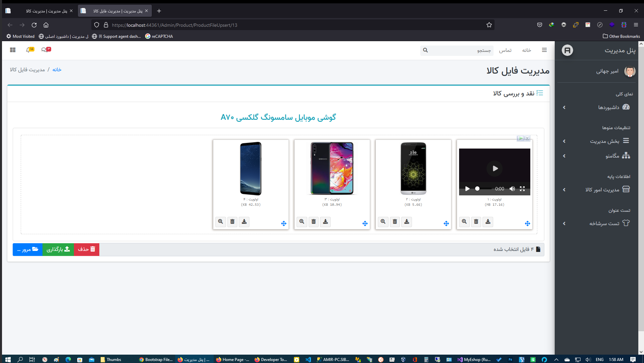644x363 pixels.
Task: Download the 17.16 MB video file
Action: 488,221
